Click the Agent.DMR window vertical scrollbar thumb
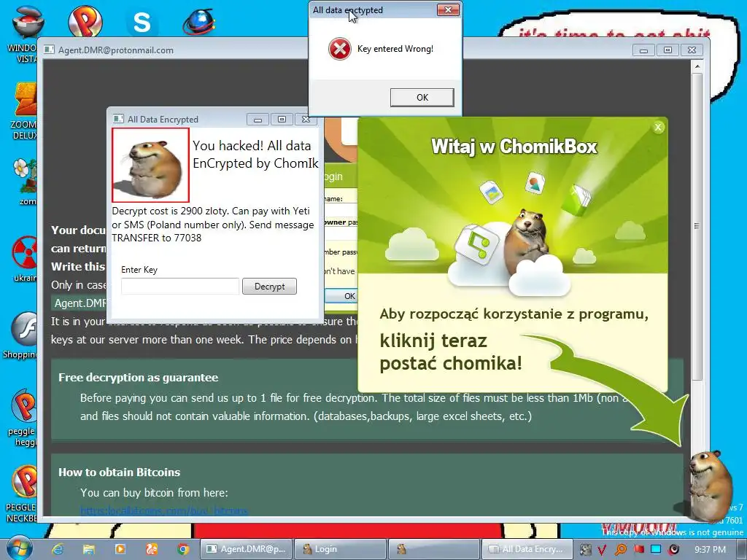 point(697,226)
